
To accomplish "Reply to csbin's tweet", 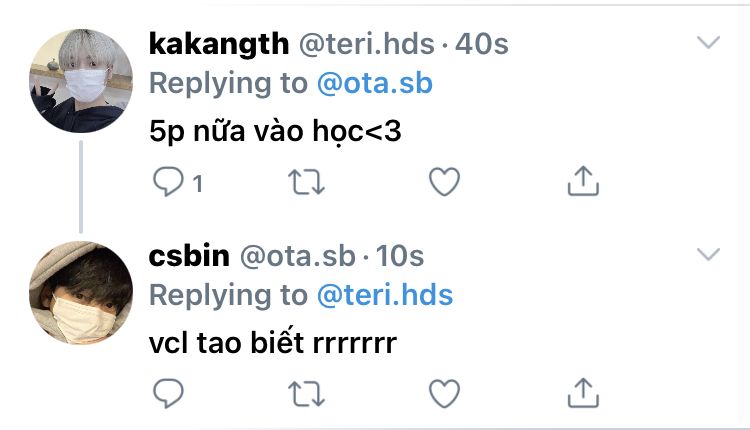I will click(x=168, y=393).
